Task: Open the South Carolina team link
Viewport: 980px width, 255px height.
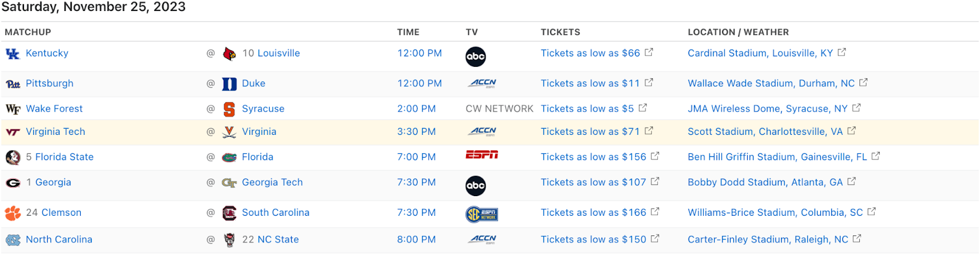Action: click(x=276, y=213)
